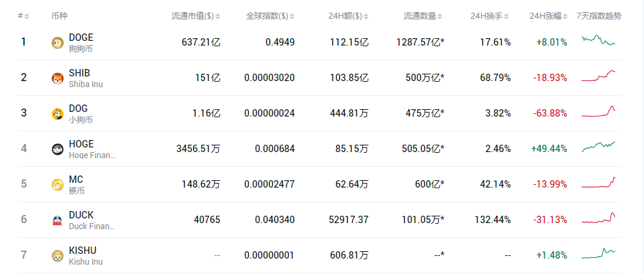
Task: Click SHIB market cap 151亿
Action: [x=207, y=78]
